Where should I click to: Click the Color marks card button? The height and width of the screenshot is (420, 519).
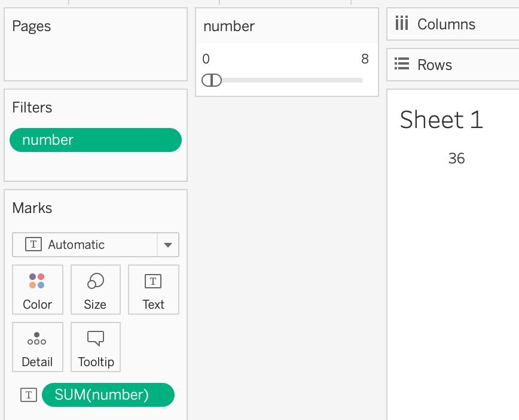(38, 290)
